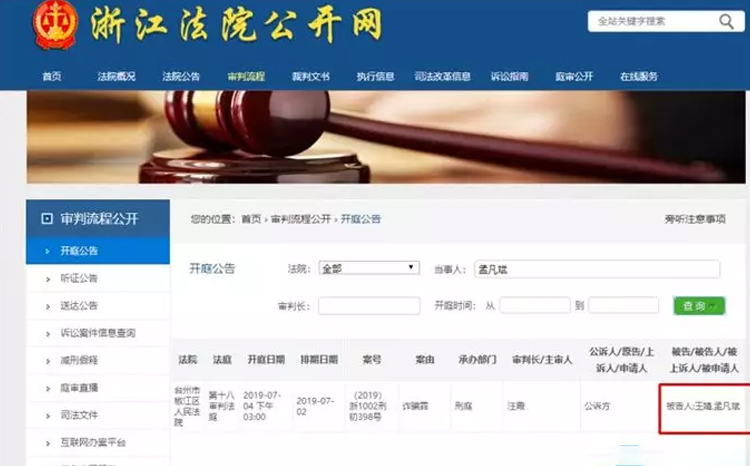Screen dimensions: 750x466
Task: Open 诉讼案件信息查询 in the sidebar
Action: 98,333
